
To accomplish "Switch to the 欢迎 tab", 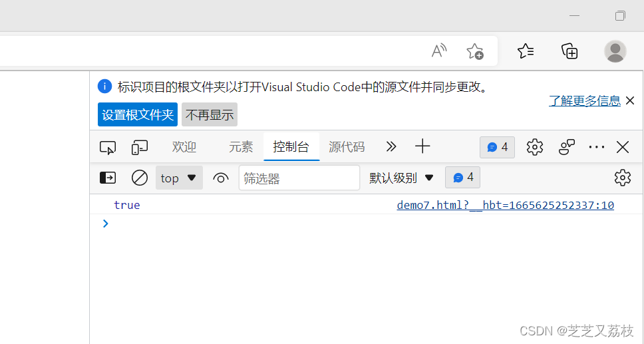I will 184,147.
